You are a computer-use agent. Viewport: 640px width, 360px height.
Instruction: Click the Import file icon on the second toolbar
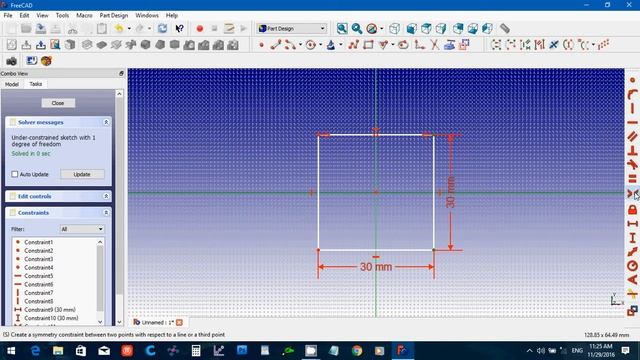[x=26, y=45]
